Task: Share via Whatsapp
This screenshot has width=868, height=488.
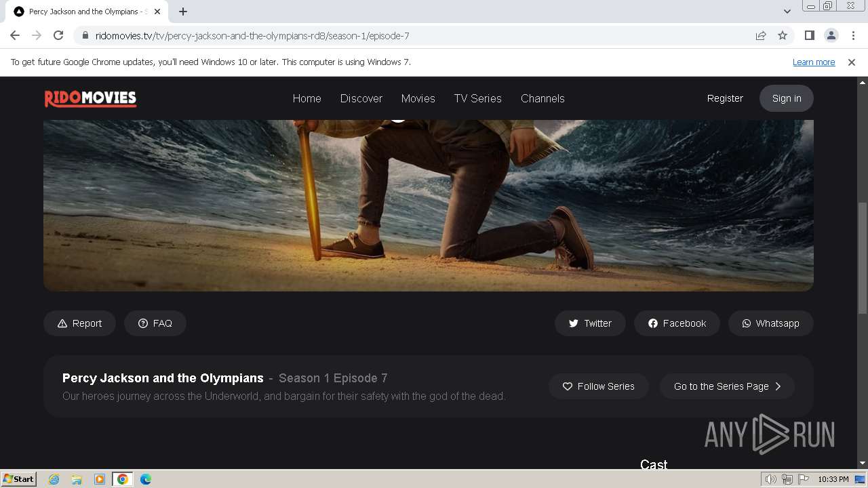Action: point(771,323)
